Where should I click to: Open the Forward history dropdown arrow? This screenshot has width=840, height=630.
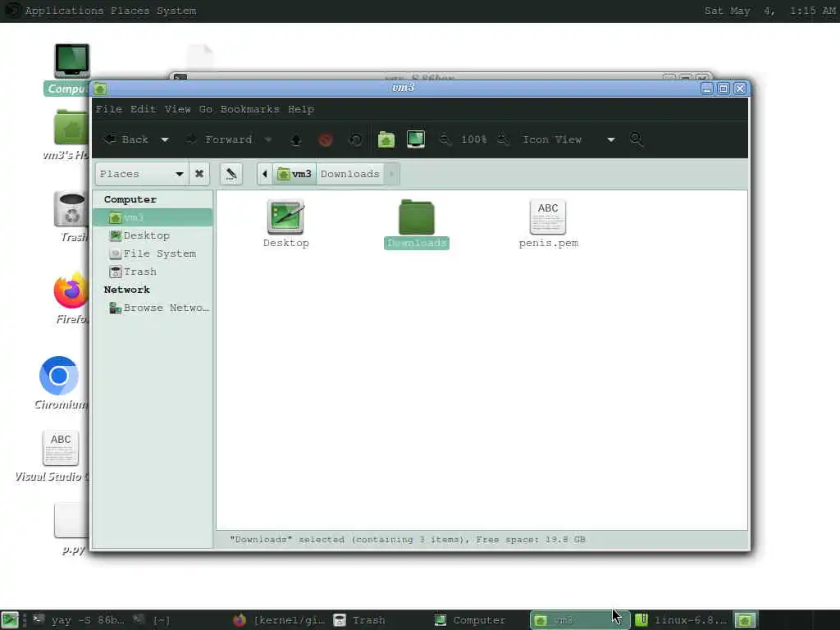click(268, 139)
